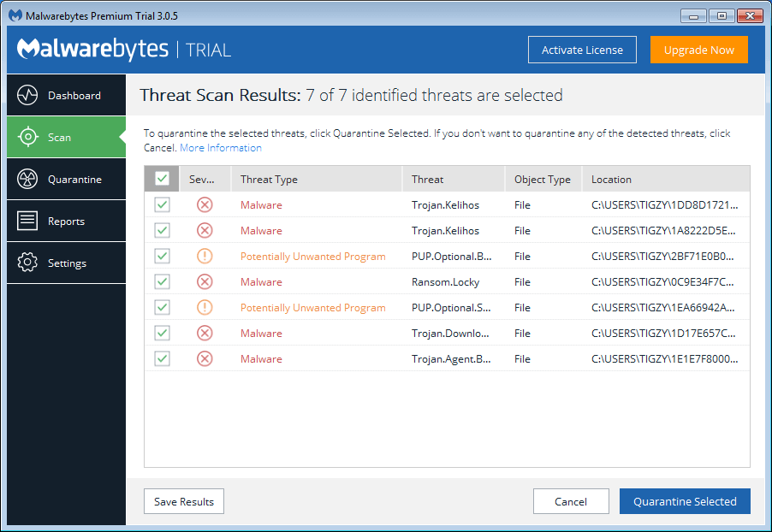
Task: Open the More Information link
Action: click(x=220, y=148)
